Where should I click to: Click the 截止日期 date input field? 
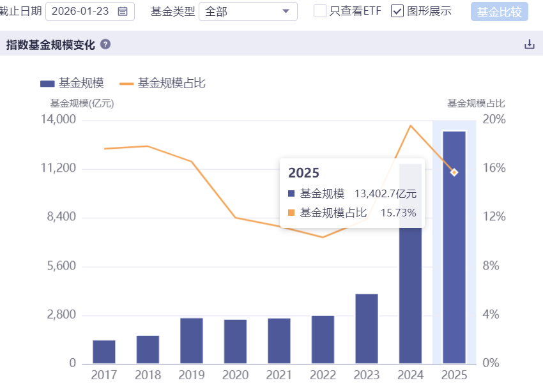click(90, 11)
